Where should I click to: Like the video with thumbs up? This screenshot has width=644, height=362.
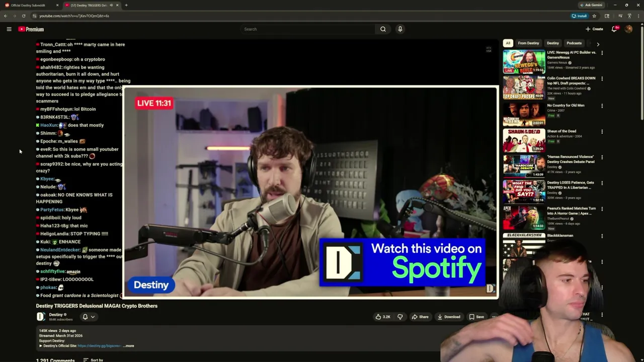pyautogui.click(x=383, y=317)
